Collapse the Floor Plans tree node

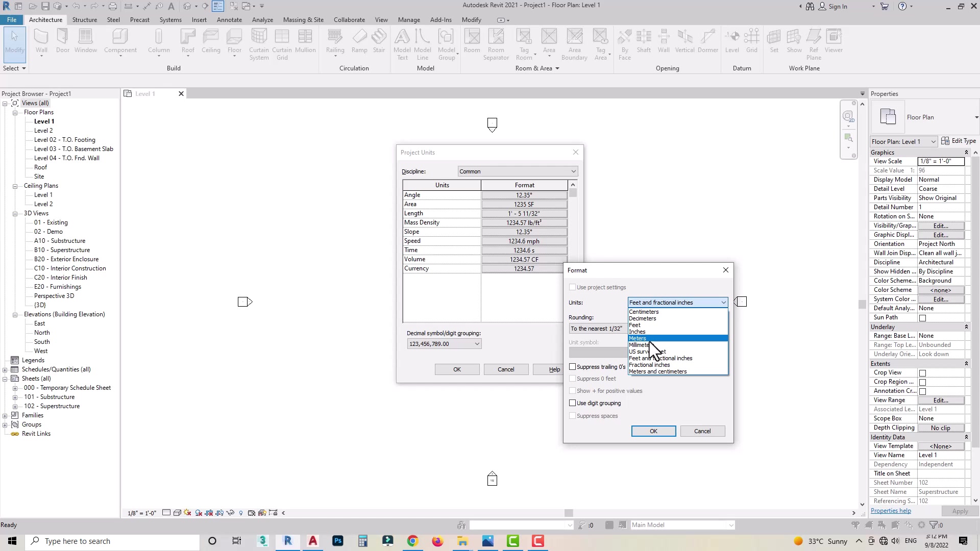tap(15, 112)
